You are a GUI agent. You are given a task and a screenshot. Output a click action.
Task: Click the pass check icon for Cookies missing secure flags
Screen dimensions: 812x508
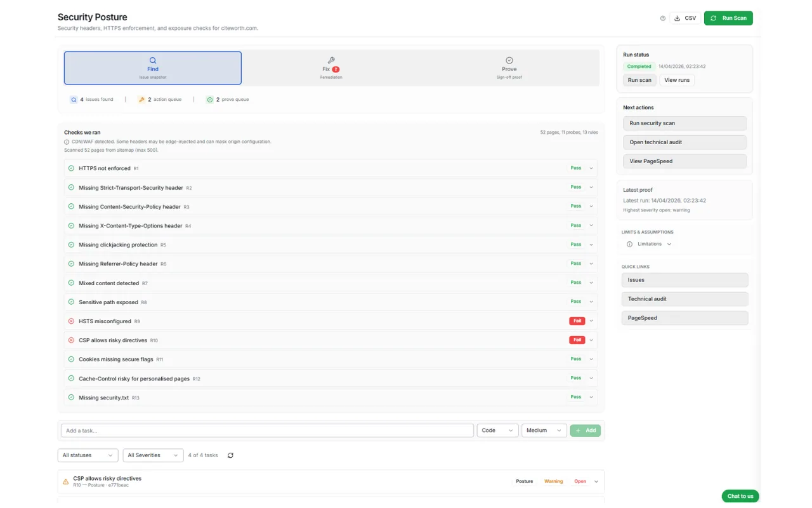click(x=71, y=359)
